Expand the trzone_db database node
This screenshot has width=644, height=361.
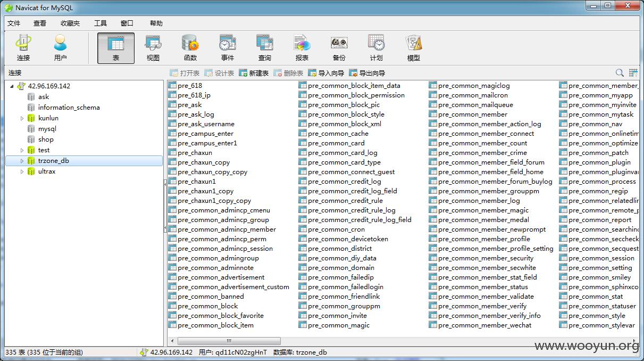(22, 161)
